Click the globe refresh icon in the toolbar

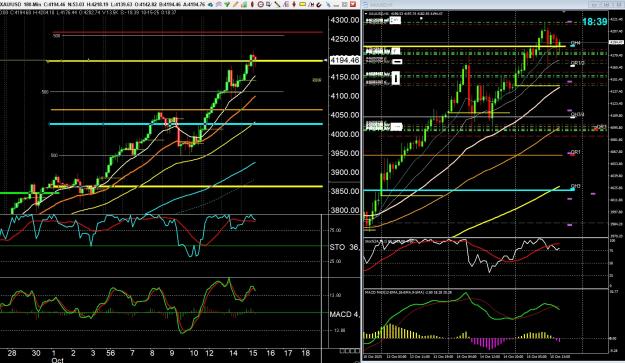coord(210,4)
